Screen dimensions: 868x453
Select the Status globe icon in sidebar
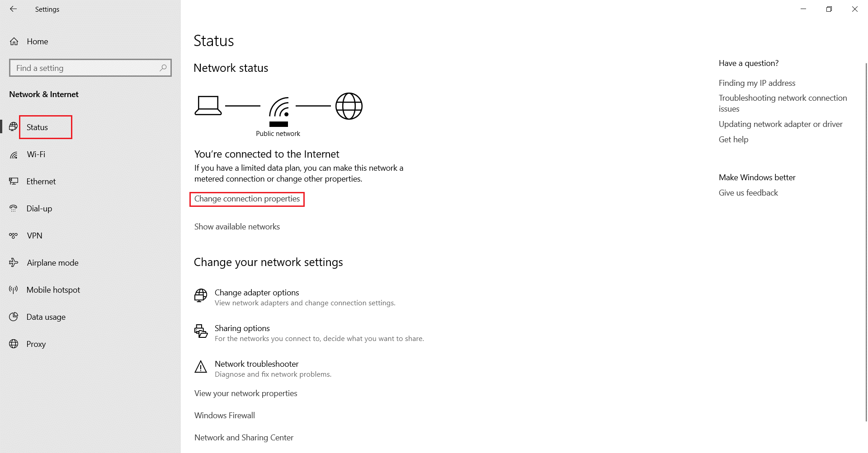(14, 127)
